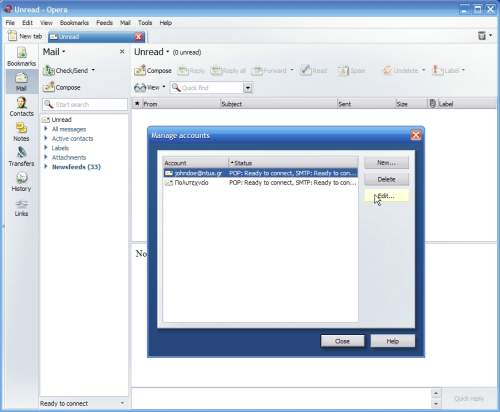Click Edit... in the Manage accounts dialog
Viewport: 500px width, 412px height.
coord(386,196)
